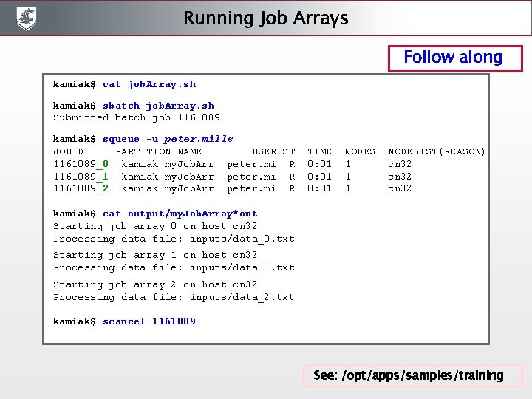Click 'Starting job array 2 on host cn32'
The width and height of the screenshot is (532, 399).
click(x=155, y=284)
